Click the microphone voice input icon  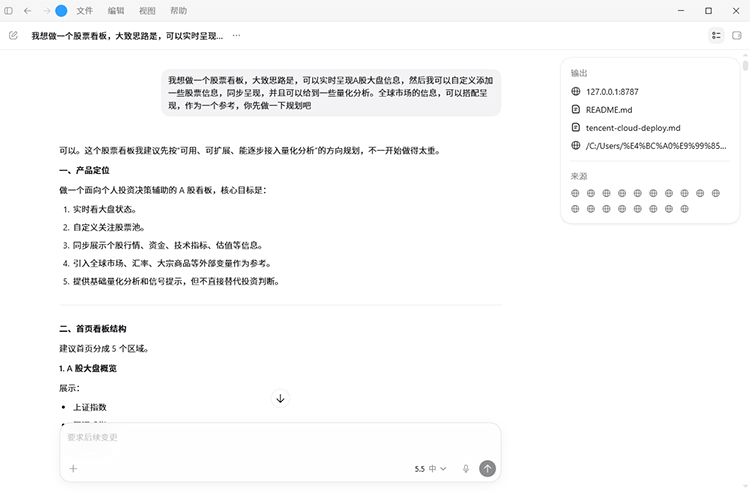pyautogui.click(x=466, y=469)
